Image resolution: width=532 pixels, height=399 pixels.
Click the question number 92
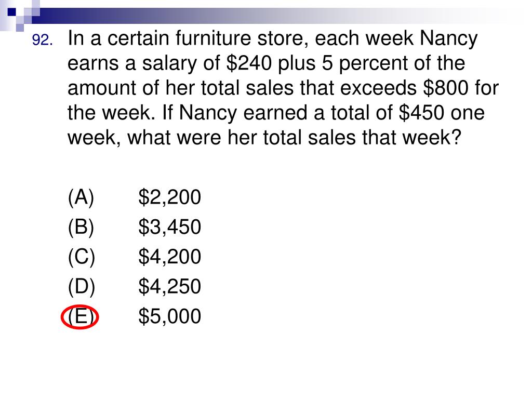click(x=43, y=40)
